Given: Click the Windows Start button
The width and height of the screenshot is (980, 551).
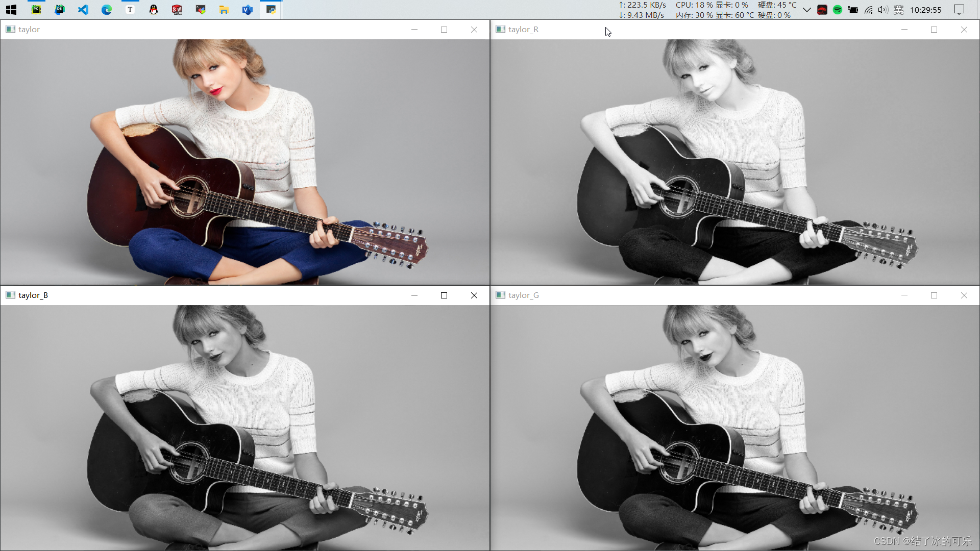Looking at the screenshot, I should click(x=11, y=10).
